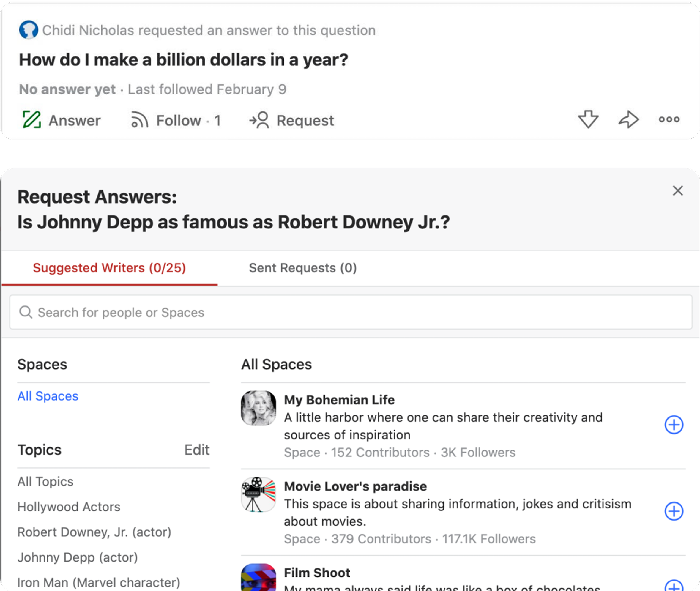
Task: Click the My Bohemian Life description text
Action: (x=443, y=426)
